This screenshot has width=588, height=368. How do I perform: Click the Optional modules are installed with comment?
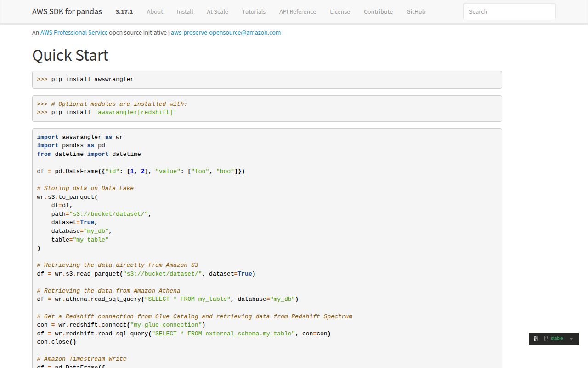point(119,104)
